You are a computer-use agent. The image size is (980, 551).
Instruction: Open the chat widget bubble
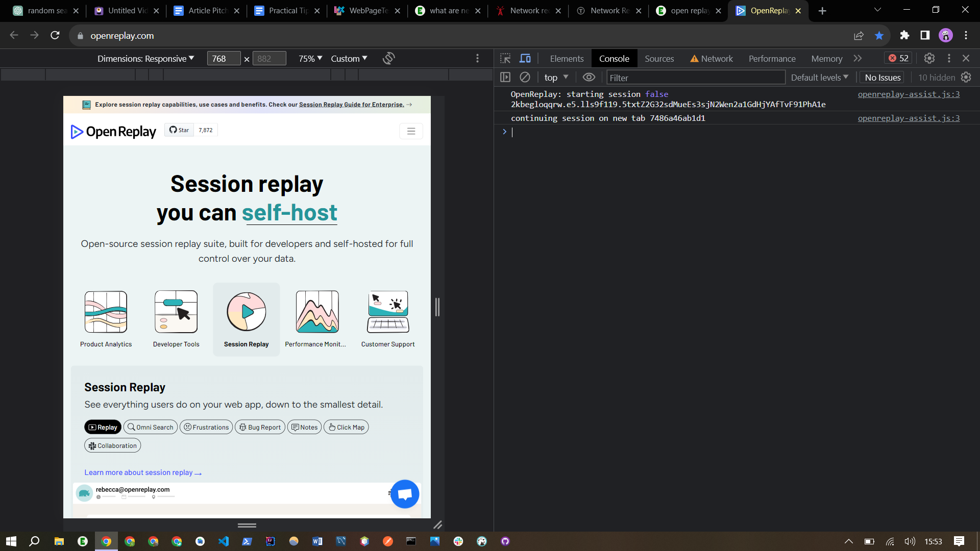point(405,494)
